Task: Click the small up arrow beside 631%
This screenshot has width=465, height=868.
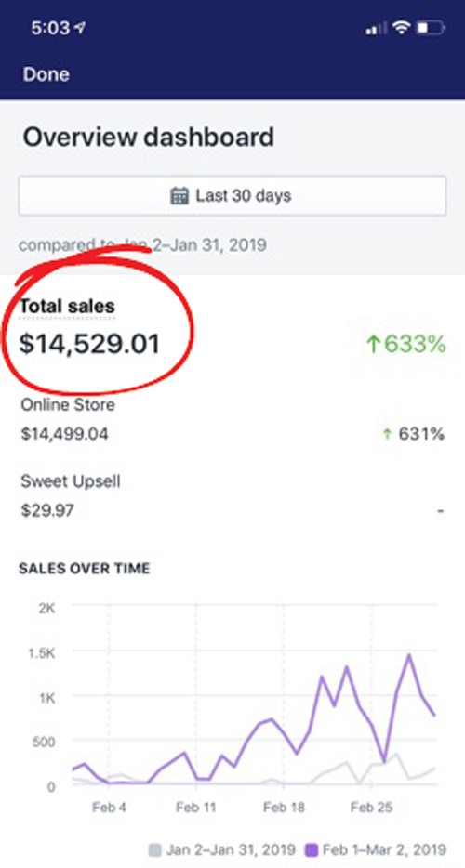Action: click(x=387, y=434)
